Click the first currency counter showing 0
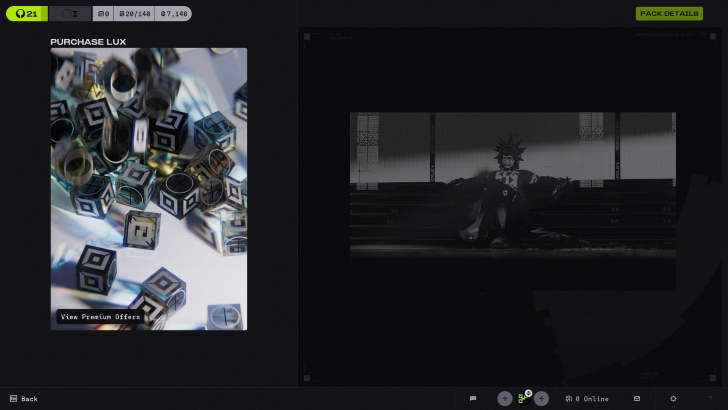The height and width of the screenshot is (410, 728). (x=104, y=14)
